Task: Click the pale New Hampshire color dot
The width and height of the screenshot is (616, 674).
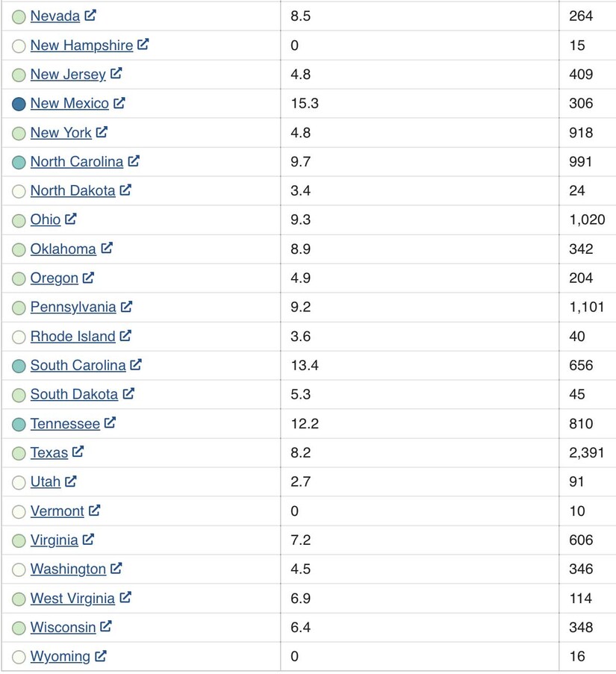Action: point(19,46)
